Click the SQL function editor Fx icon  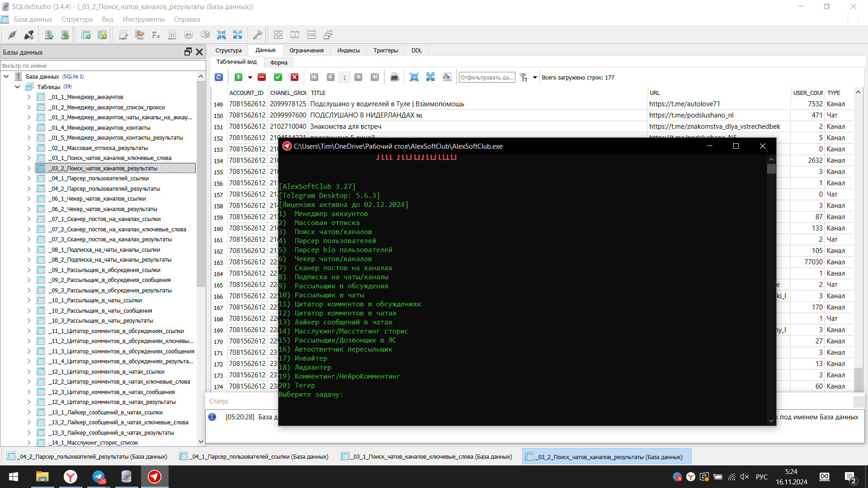pos(156,35)
